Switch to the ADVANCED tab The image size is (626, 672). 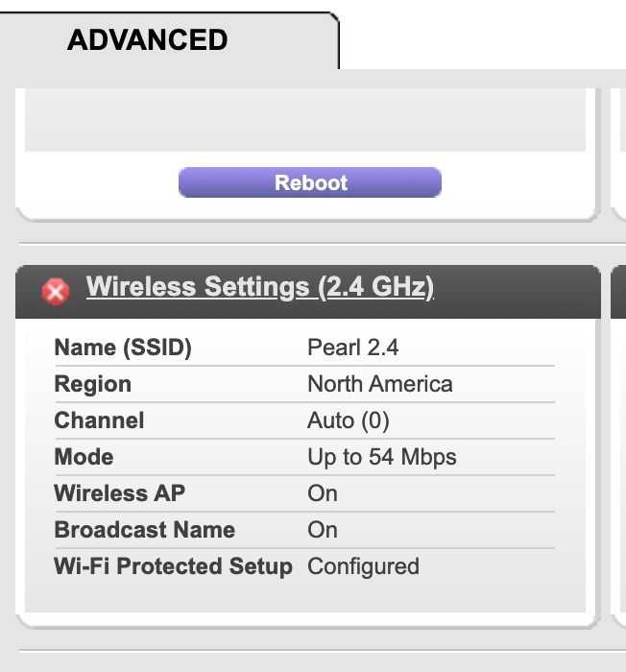point(148,40)
